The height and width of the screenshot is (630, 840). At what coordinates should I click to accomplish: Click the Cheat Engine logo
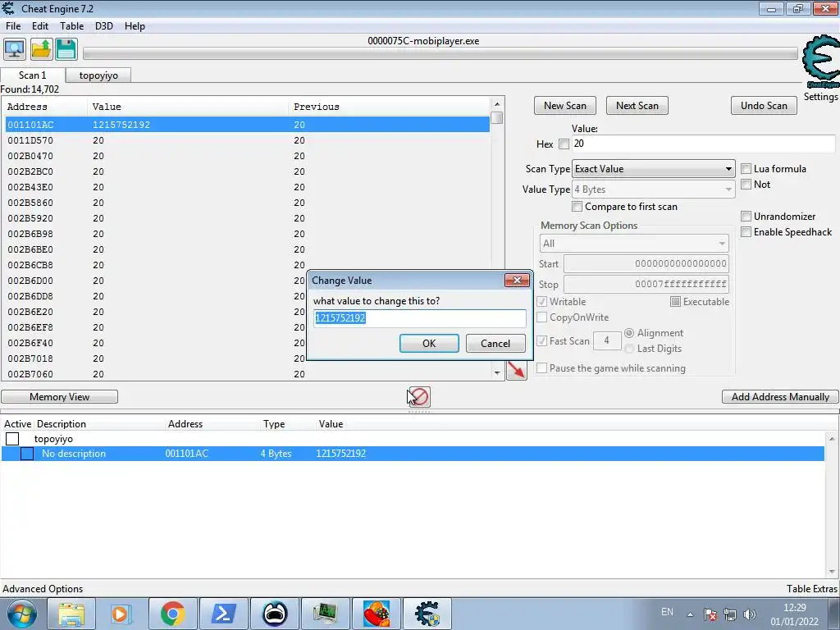coord(820,62)
